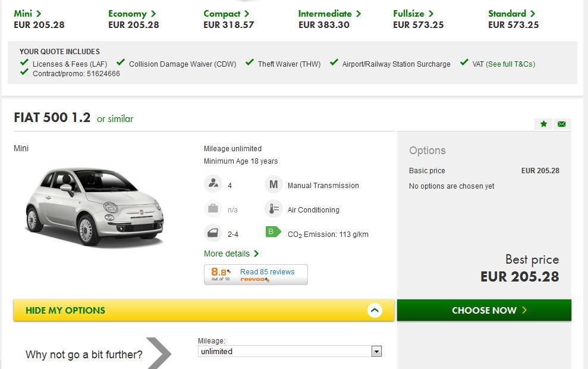Screen dimensions: 588x369
Task: Click the FIAT 500 1.2 heading
Action: click(52, 117)
